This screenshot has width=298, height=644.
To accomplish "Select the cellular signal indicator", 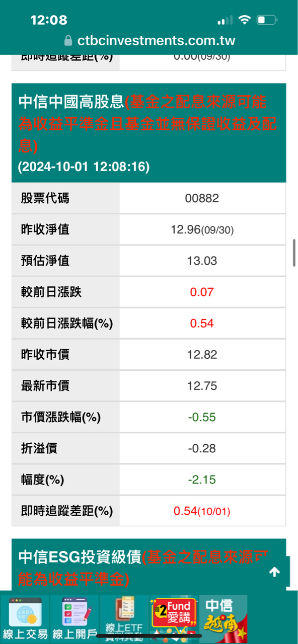I will [x=226, y=20].
